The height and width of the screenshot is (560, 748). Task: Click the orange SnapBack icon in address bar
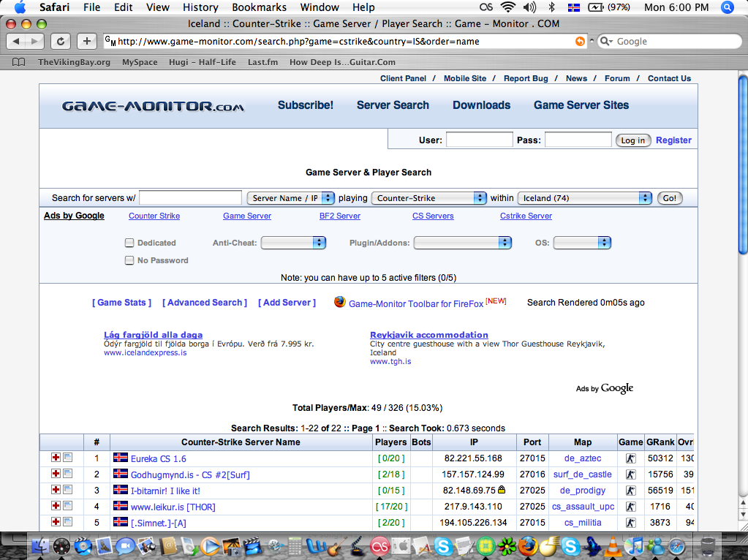click(x=580, y=42)
